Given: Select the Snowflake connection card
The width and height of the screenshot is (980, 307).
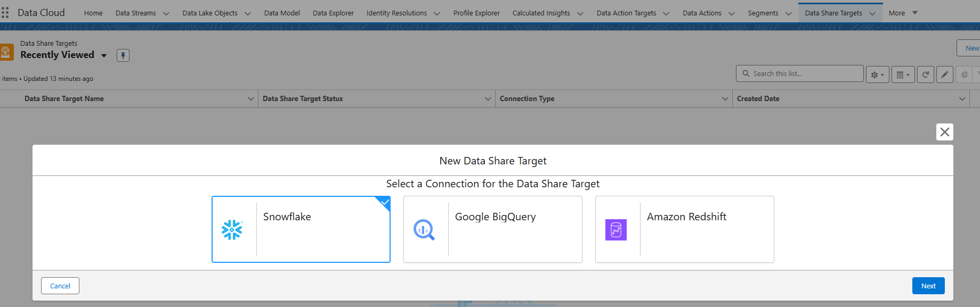Looking at the screenshot, I should coord(301,229).
